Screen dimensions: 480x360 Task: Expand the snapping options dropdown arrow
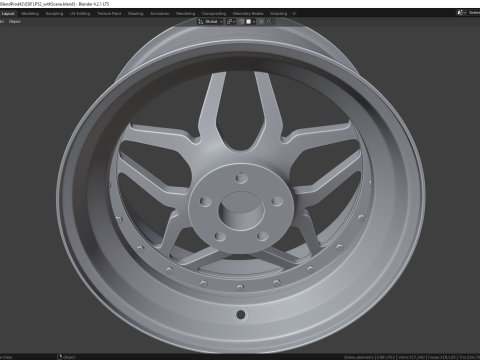[254, 22]
